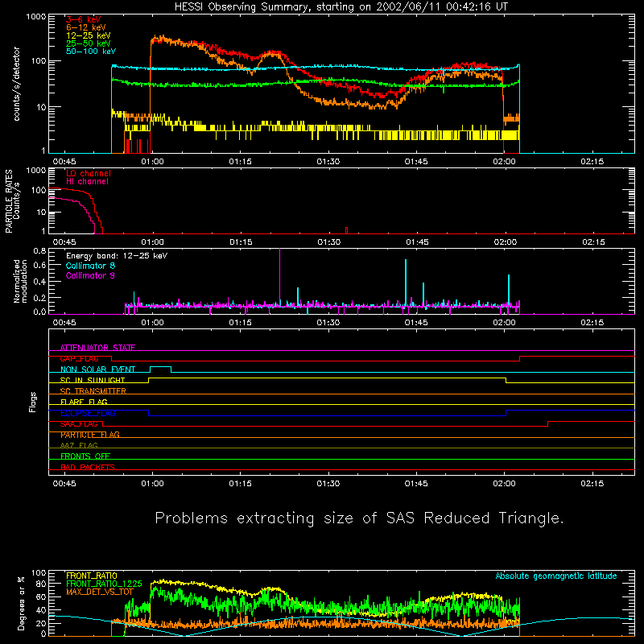Image resolution: width=644 pixels, height=644 pixels.
Task: Select the Collimator 9 legend entry
Action: (90, 275)
